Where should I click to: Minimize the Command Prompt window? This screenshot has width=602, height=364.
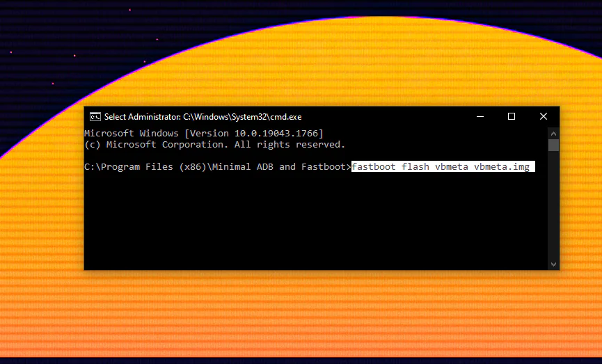point(480,116)
